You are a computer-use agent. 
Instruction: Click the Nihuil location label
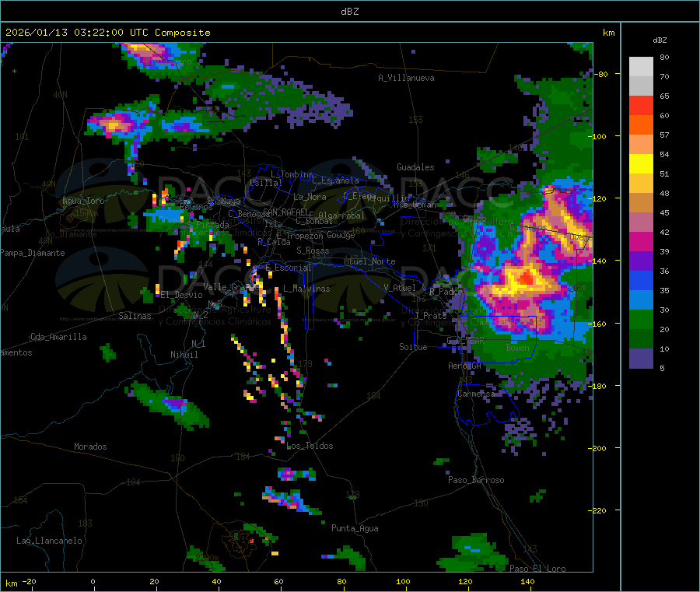pos(184,355)
